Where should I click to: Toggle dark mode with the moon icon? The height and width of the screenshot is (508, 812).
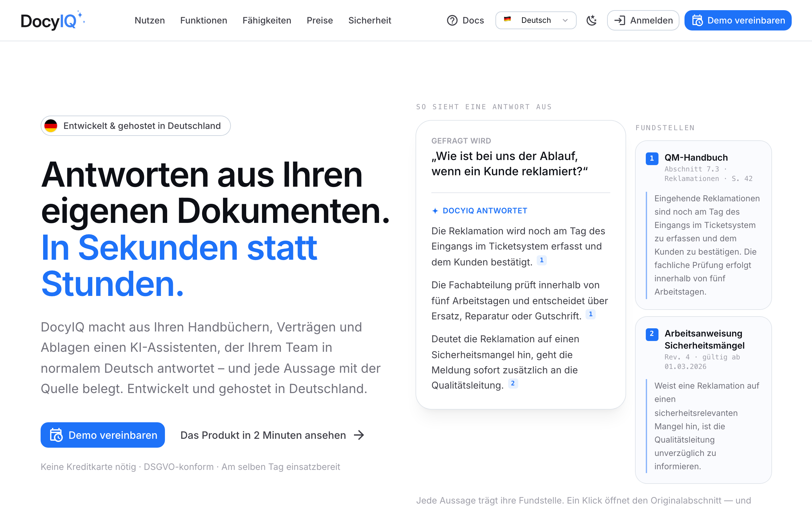click(x=592, y=21)
